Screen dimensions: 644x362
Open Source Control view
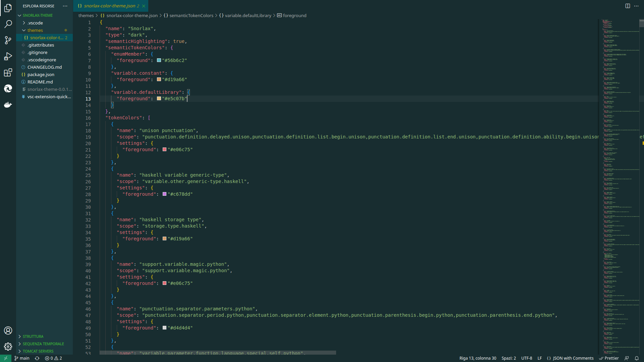8,40
